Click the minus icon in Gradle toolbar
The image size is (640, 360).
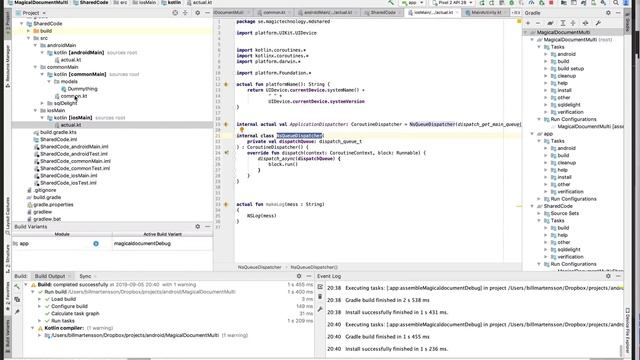pyautogui.click(x=538, y=23)
